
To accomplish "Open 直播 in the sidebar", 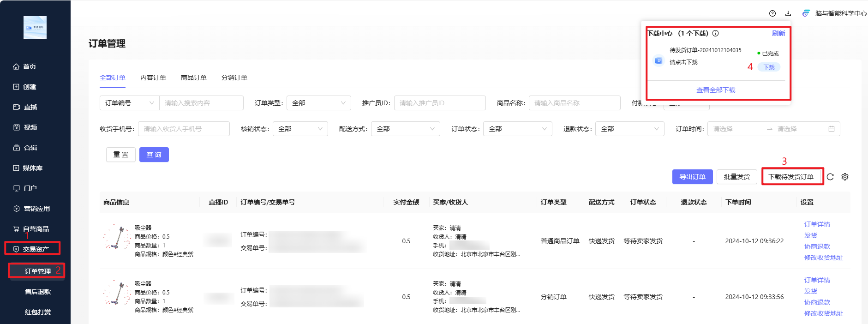I will (x=30, y=107).
